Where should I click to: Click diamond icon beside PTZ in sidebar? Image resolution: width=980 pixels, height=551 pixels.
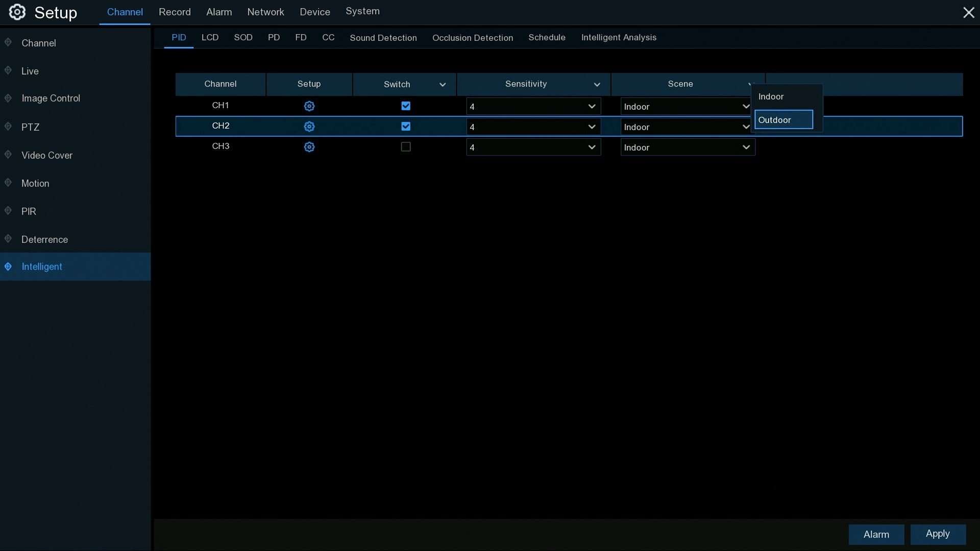click(8, 127)
